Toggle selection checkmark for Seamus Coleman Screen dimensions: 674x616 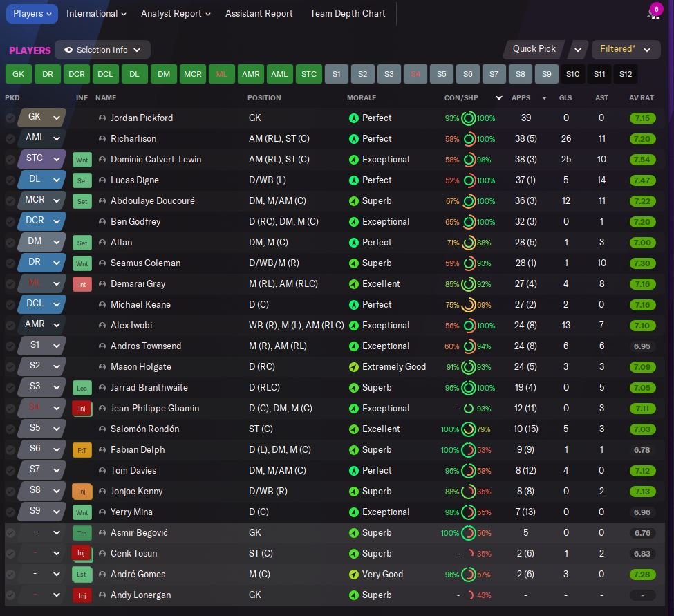(10, 263)
